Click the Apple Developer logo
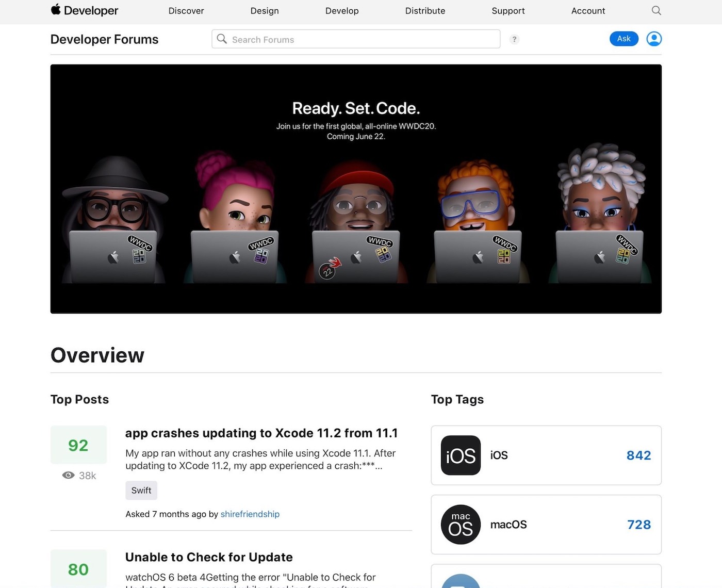This screenshot has height=588, width=722. [x=85, y=10]
